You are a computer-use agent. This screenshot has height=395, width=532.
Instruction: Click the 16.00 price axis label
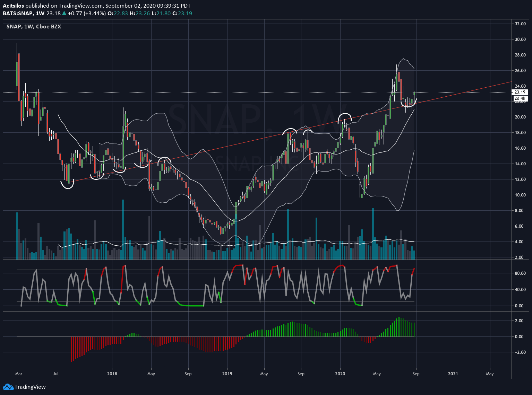(x=520, y=148)
